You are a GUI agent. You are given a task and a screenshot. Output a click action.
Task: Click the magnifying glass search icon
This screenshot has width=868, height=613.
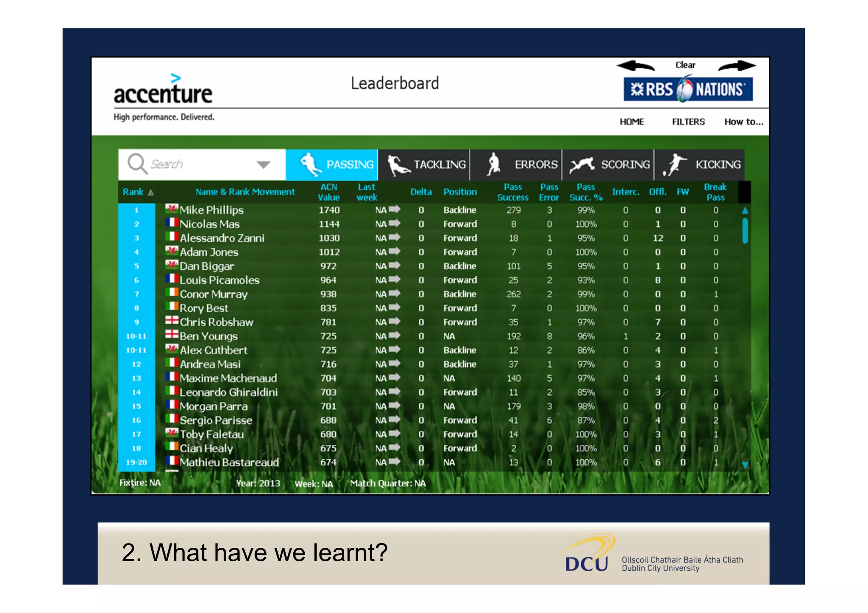click(137, 164)
